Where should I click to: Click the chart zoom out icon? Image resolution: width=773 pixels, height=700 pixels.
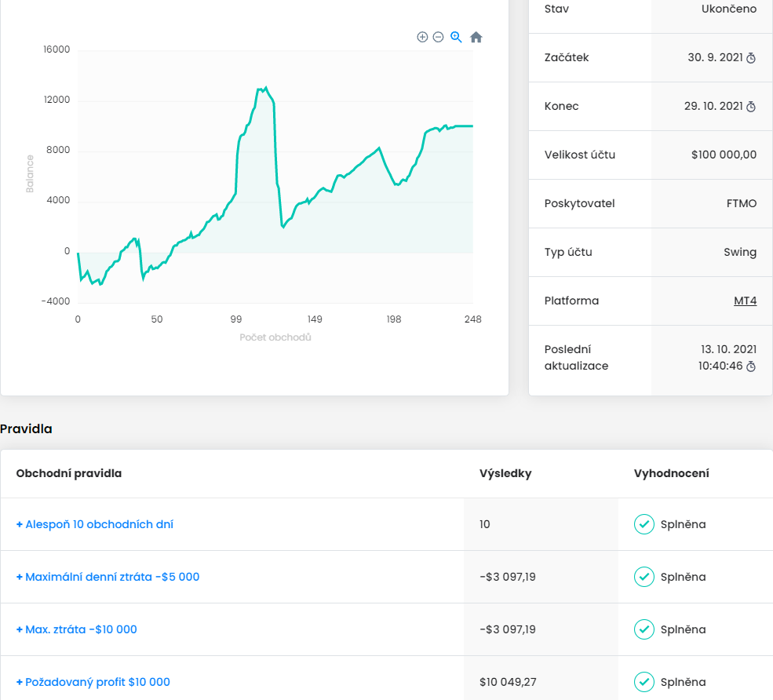(x=438, y=37)
